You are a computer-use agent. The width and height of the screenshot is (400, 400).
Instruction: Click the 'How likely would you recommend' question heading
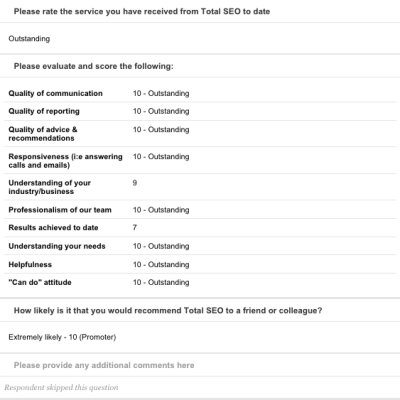tap(168, 311)
